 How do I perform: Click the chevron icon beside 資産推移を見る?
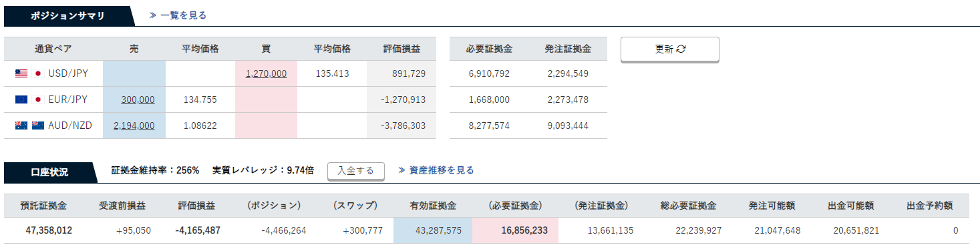pyautogui.click(x=401, y=170)
